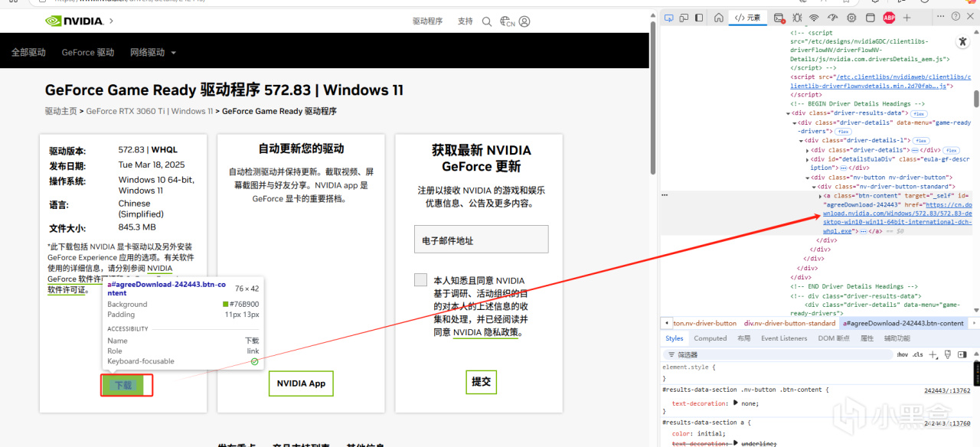Collapse the driver-results-data div node

pos(787,113)
